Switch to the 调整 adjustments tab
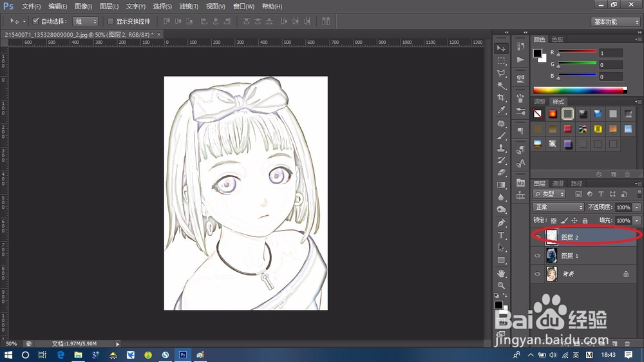This screenshot has width=644, height=362. 540,102
